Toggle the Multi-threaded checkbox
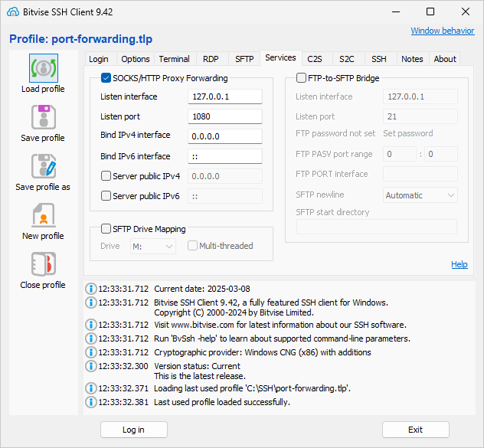This screenshot has height=448, width=484. pyautogui.click(x=193, y=246)
